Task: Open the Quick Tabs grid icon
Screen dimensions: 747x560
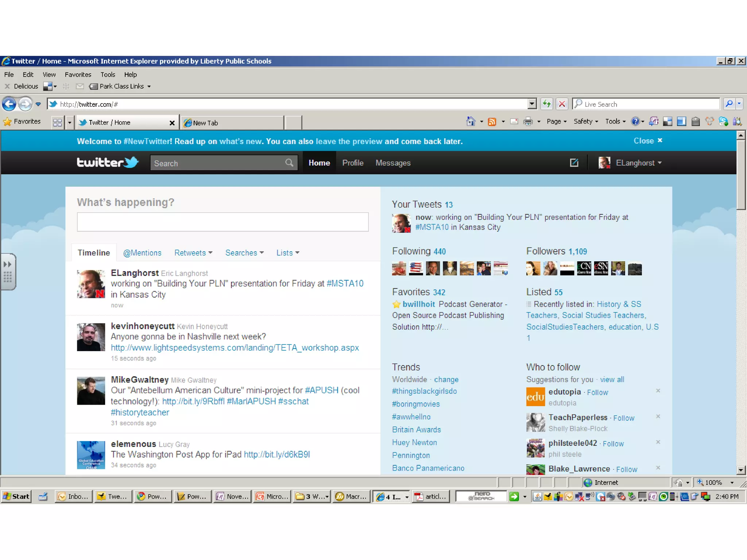Action: pos(57,122)
